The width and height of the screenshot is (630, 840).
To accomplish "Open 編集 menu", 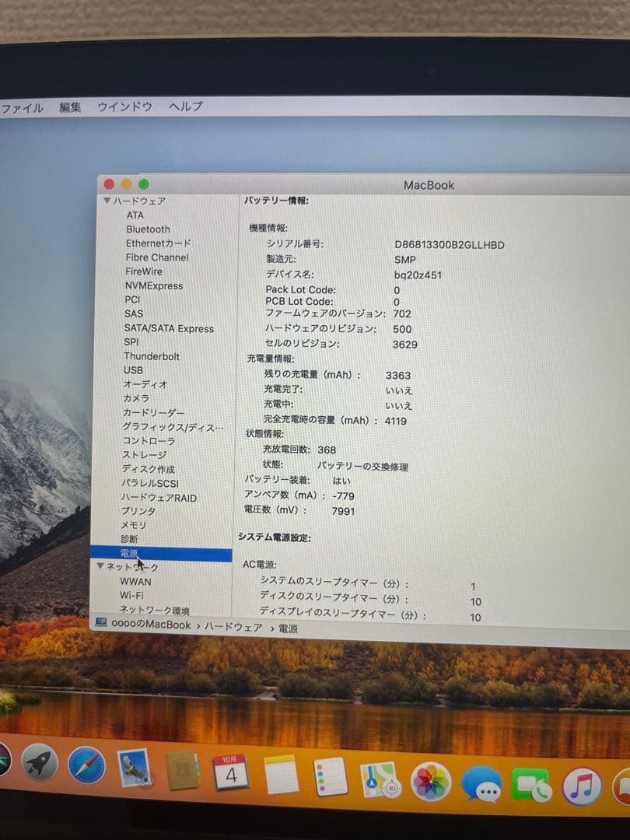I will (x=70, y=107).
